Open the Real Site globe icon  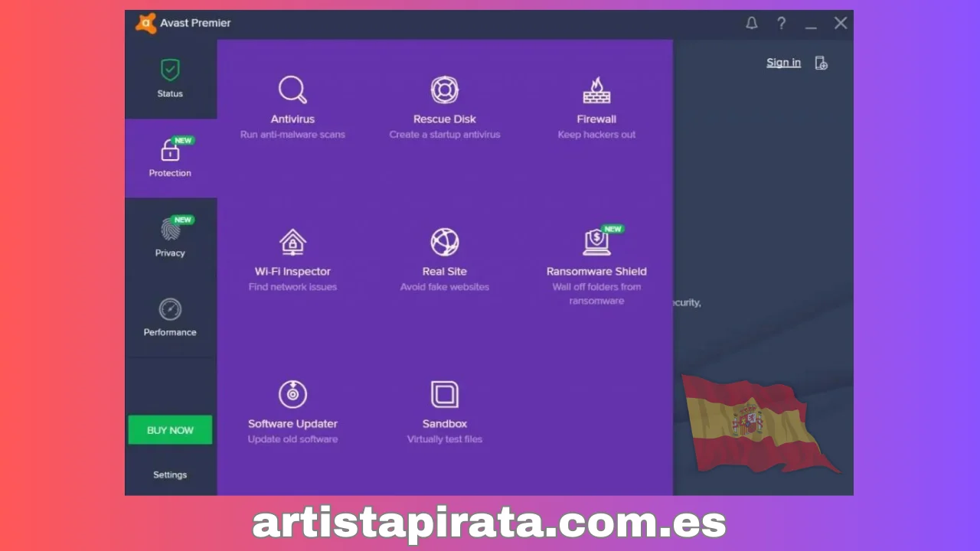444,243
